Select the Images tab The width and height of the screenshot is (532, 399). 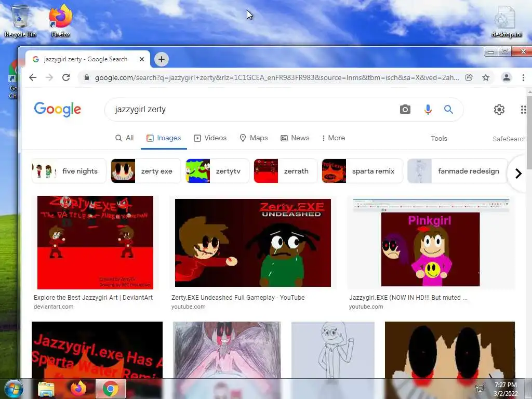[164, 138]
